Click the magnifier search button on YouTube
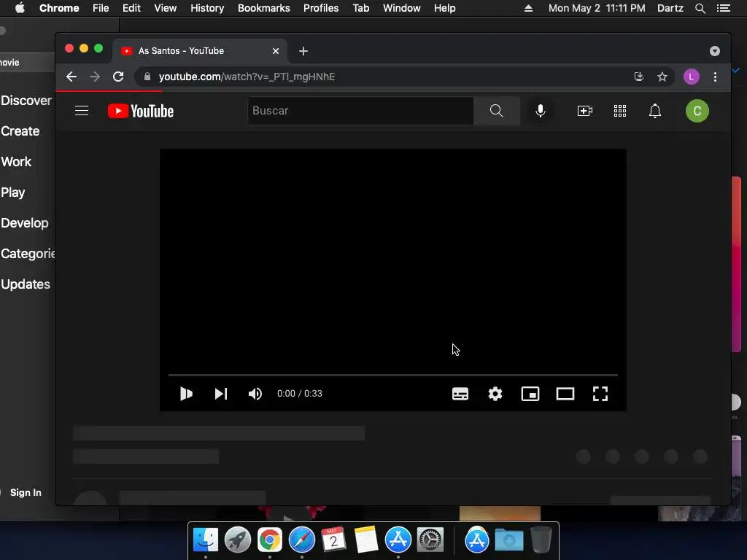 pyautogui.click(x=496, y=111)
